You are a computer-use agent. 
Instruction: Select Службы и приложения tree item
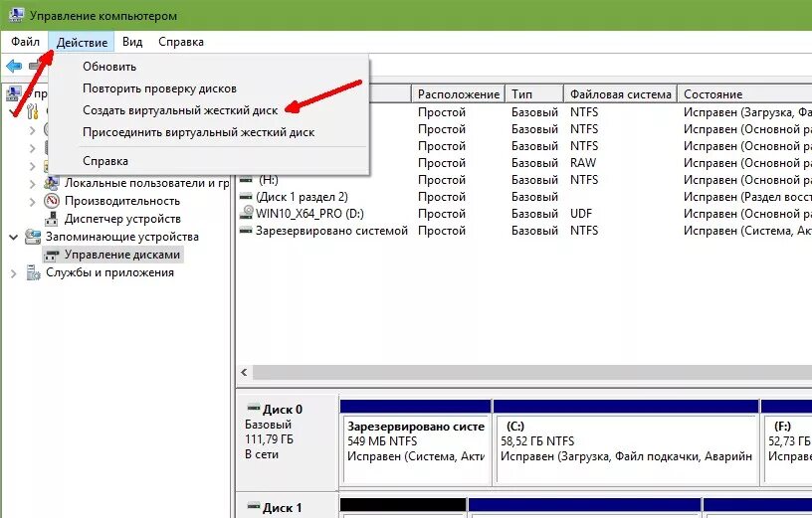(109, 272)
